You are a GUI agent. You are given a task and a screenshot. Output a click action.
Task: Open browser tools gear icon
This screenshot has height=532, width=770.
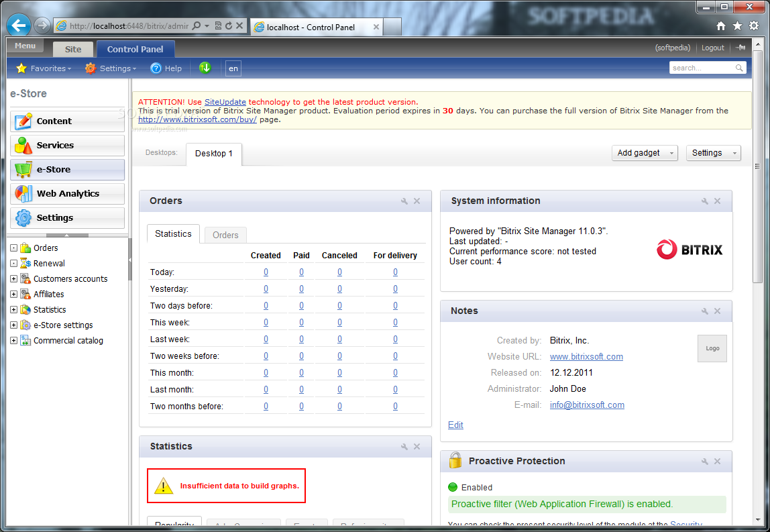754,26
